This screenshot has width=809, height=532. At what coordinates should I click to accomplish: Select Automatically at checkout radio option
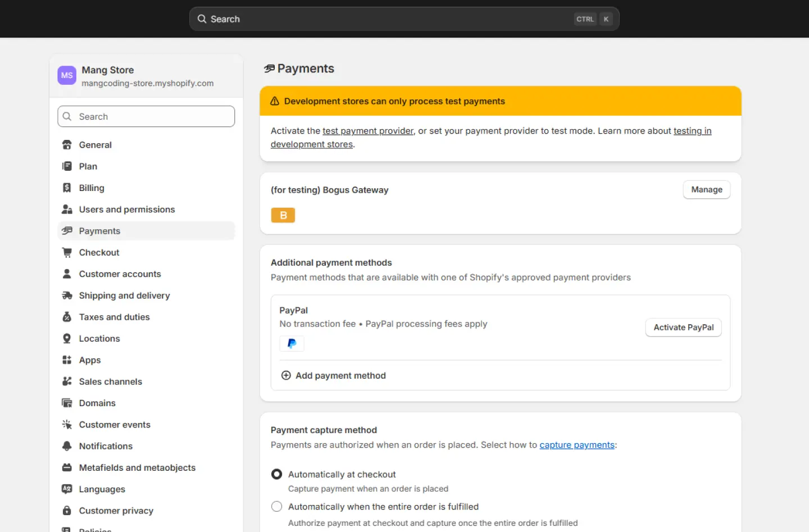tap(276, 474)
